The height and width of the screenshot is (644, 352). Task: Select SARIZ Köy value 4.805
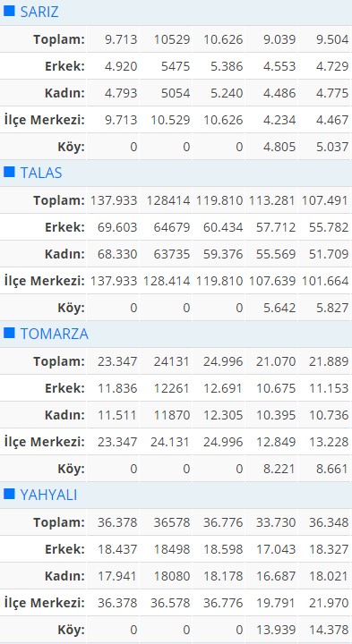(279, 147)
